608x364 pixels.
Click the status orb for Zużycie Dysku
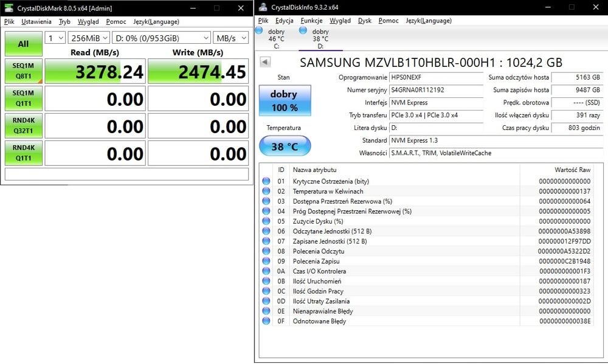click(x=266, y=221)
